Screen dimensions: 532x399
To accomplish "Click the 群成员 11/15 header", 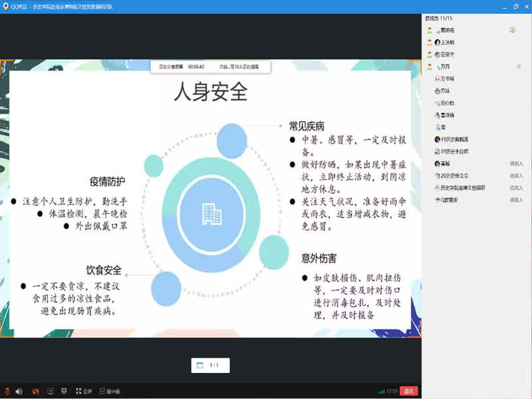I will [x=440, y=19].
